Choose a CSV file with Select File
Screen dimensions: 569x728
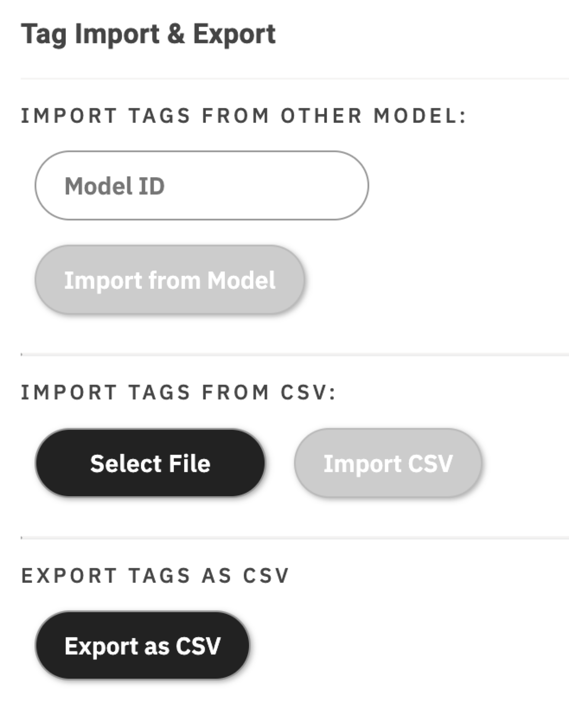(150, 463)
